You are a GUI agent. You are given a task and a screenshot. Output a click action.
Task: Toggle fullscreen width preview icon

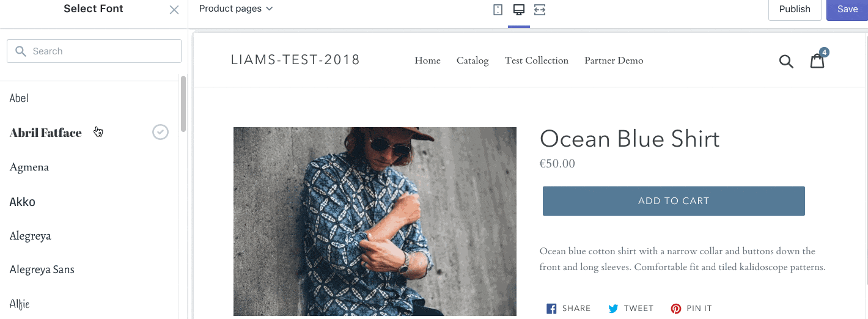(x=539, y=10)
